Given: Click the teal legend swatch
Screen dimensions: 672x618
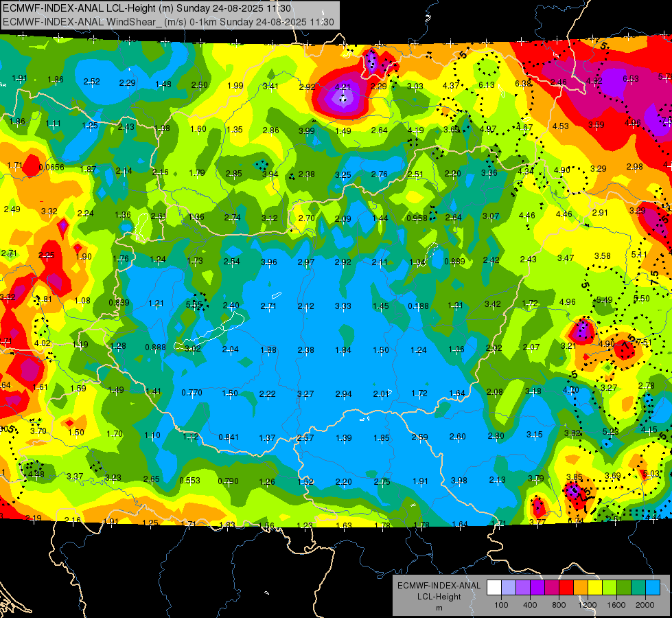Looking at the screenshot, I should click(x=638, y=588).
